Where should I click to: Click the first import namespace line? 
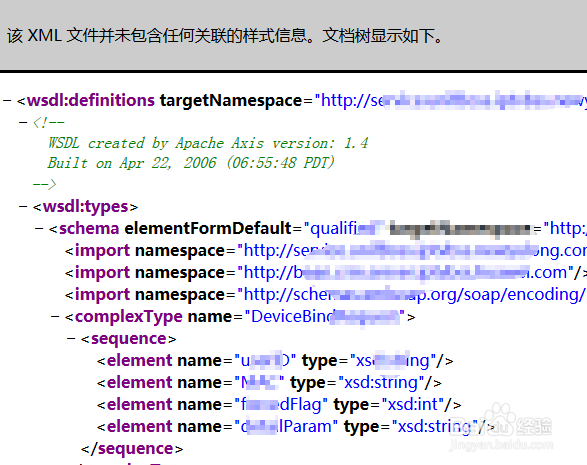pyautogui.click(x=326, y=250)
